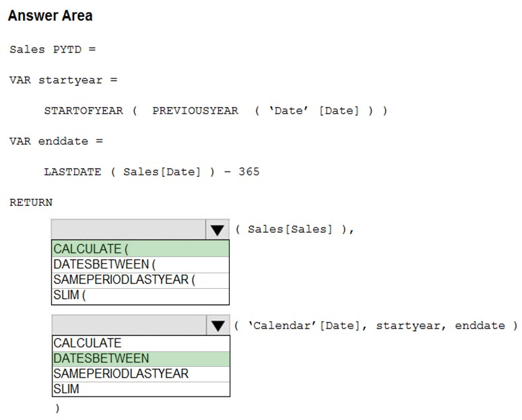Choose SAMEPERIODLASTYEAR in the second dropdown list
The image size is (522, 420).
click(x=141, y=374)
